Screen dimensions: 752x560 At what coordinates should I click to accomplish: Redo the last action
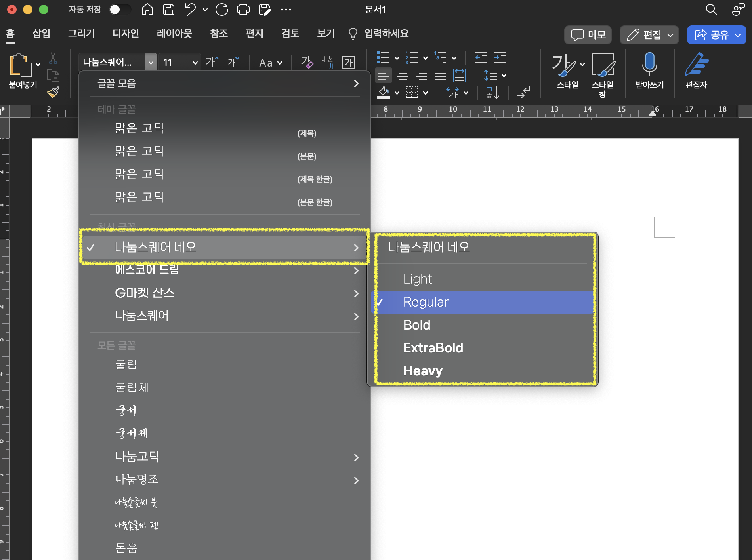tap(222, 9)
